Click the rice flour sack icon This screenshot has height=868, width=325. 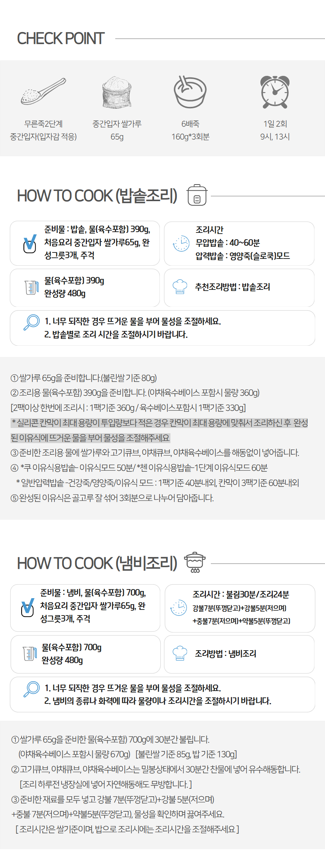(117, 92)
